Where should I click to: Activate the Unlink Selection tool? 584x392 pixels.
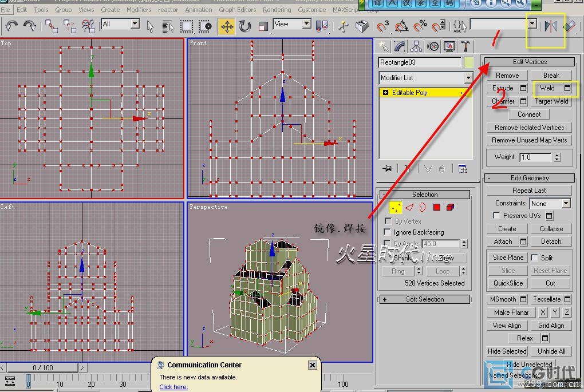click(70, 26)
